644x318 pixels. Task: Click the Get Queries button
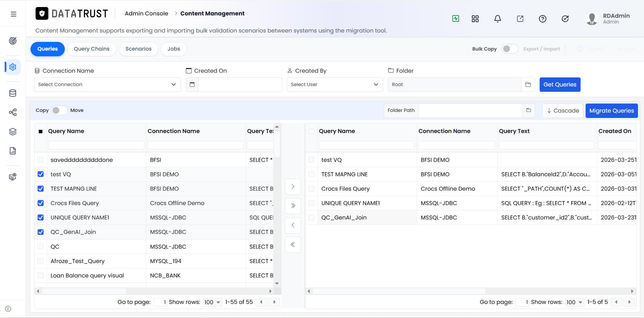tap(560, 84)
